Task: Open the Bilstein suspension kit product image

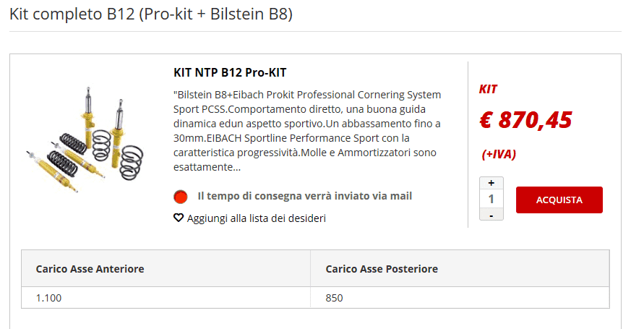Action: pos(87,139)
